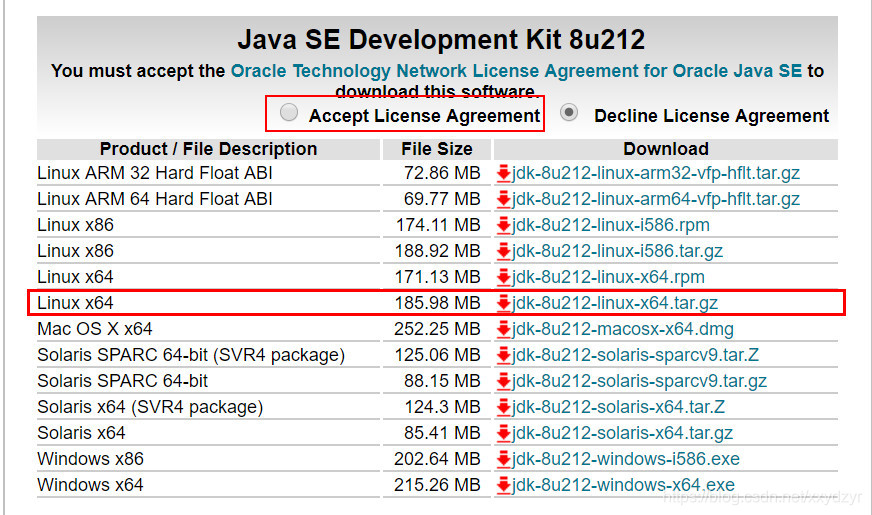872x515 pixels.
Task: Download jdk-8u212-solaris-x64.tar.Z
Action: [x=618, y=407]
